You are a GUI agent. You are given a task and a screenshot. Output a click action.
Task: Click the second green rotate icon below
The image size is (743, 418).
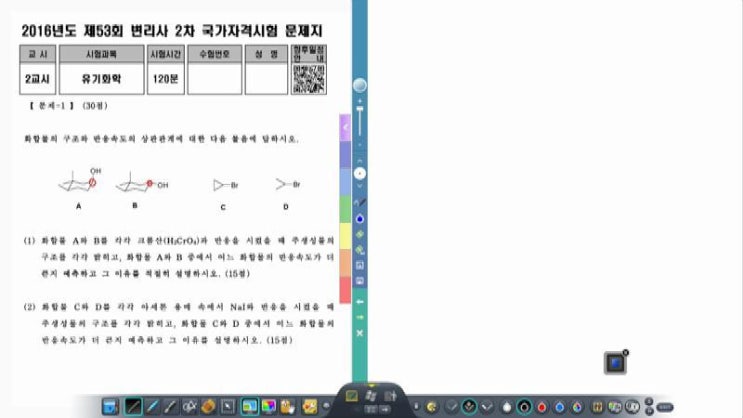tap(360, 250)
